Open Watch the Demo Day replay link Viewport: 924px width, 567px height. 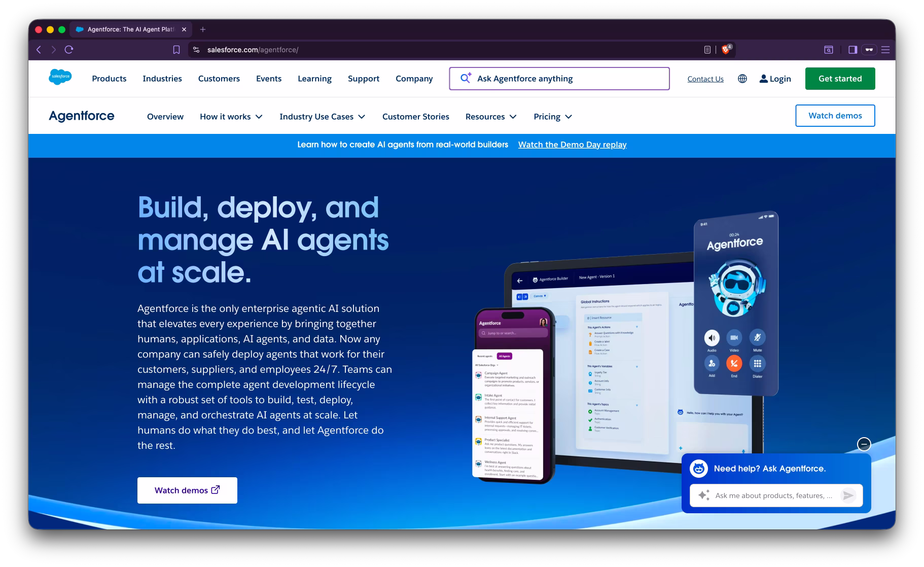click(x=572, y=145)
